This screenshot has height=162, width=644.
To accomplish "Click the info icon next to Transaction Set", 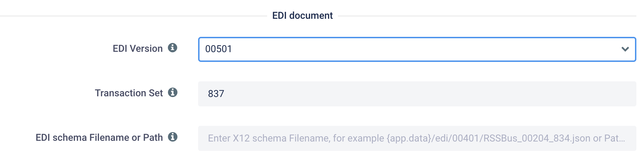I will 172,92.
